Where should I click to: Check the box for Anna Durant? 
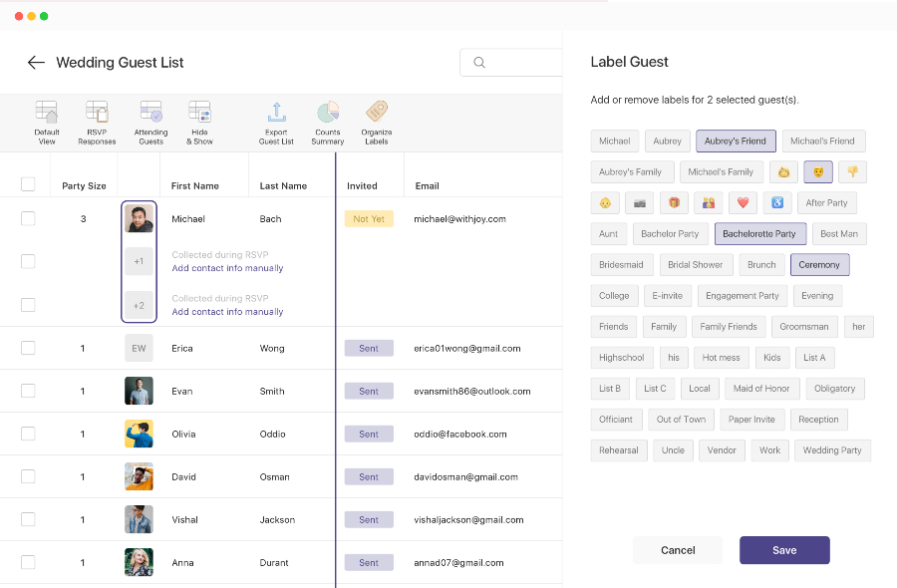[x=28, y=562]
